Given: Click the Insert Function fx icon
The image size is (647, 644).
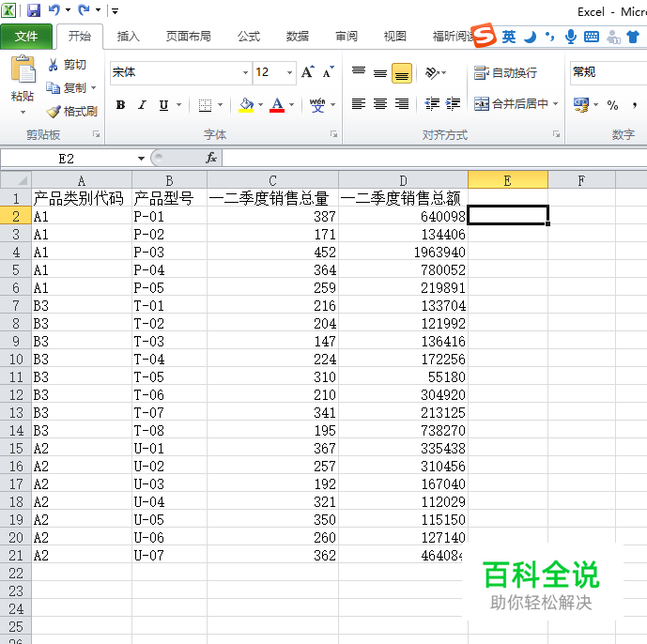Looking at the screenshot, I should pyautogui.click(x=211, y=158).
